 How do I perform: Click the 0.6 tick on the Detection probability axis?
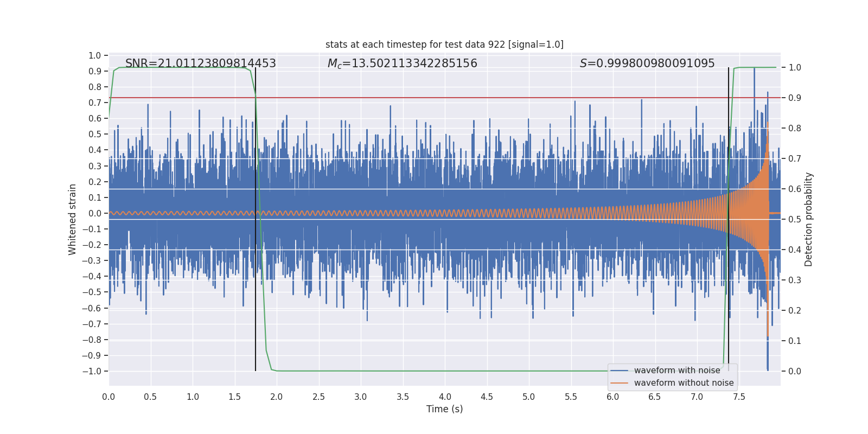795,189
